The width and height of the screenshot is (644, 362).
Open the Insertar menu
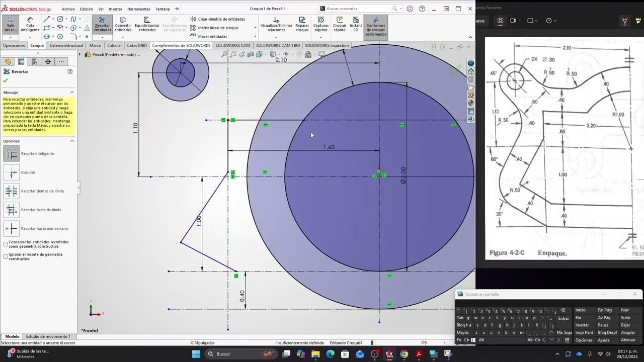tap(115, 9)
